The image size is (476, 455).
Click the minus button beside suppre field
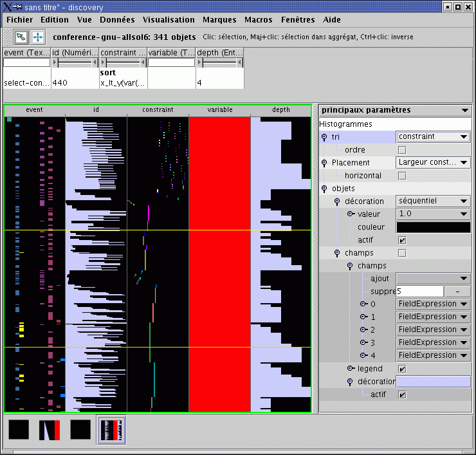[x=457, y=292]
